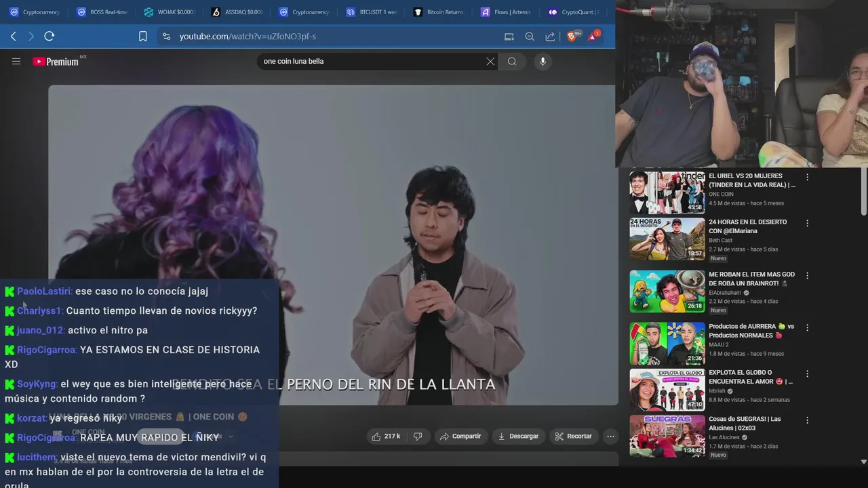The height and width of the screenshot is (488, 868).
Task: Click the zoom magnifier icon in address bar
Action: click(x=530, y=37)
